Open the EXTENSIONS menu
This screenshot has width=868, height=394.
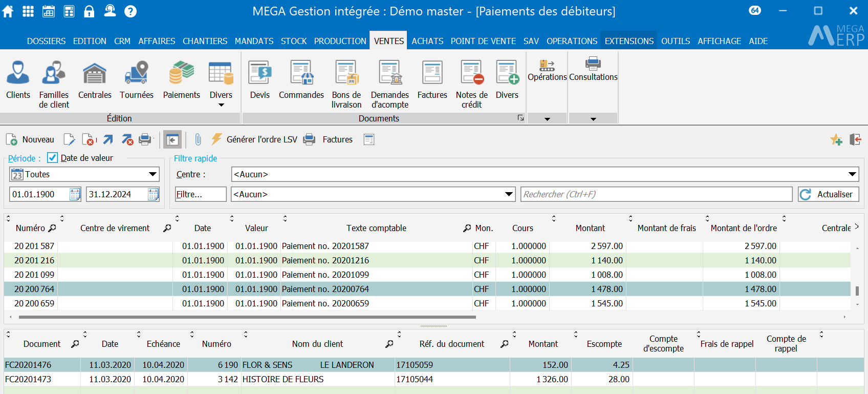(x=629, y=41)
